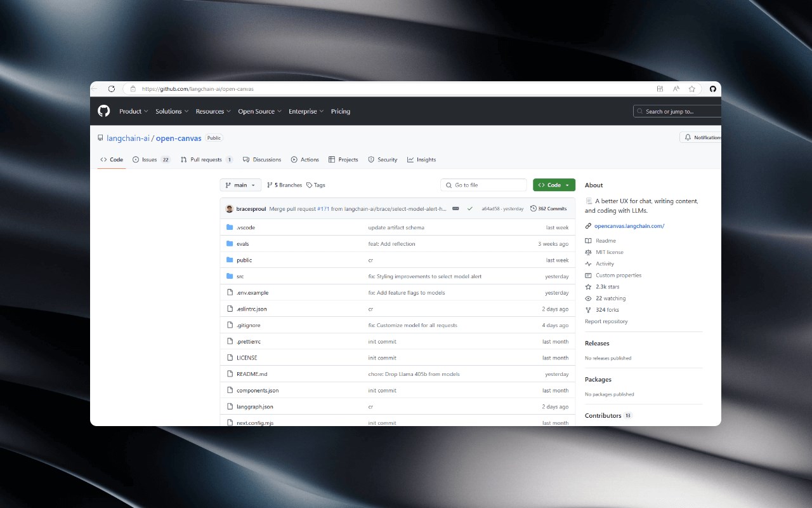812x508 pixels.
Task: Reload the page with the refresh icon
Action: click(x=112, y=89)
